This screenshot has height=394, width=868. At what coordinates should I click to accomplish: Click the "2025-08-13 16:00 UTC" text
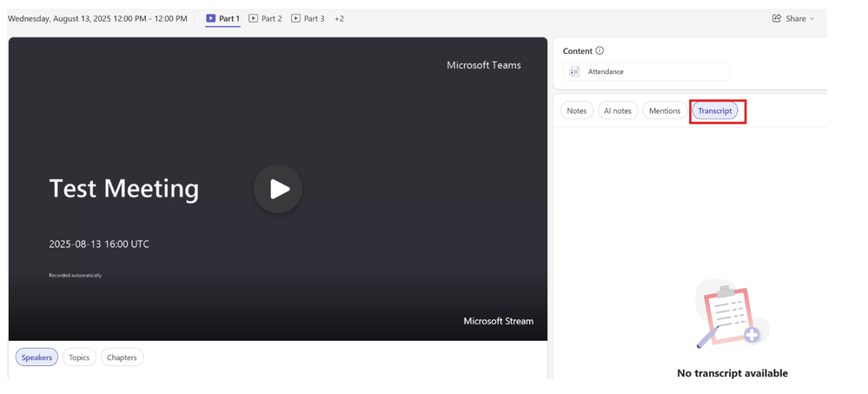click(99, 244)
